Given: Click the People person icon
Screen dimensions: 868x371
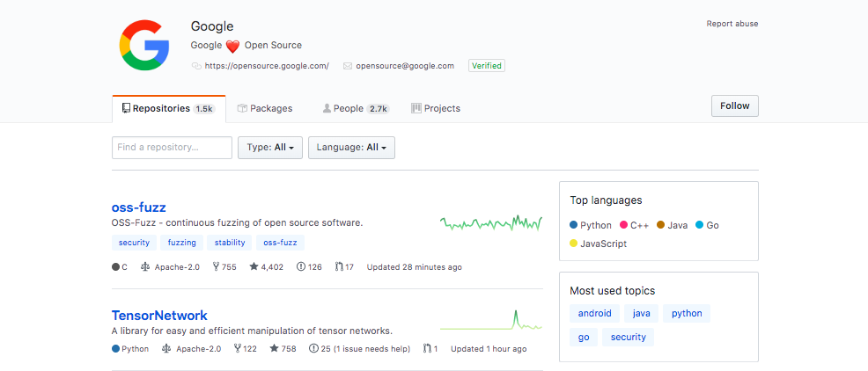Looking at the screenshot, I should pos(327,108).
